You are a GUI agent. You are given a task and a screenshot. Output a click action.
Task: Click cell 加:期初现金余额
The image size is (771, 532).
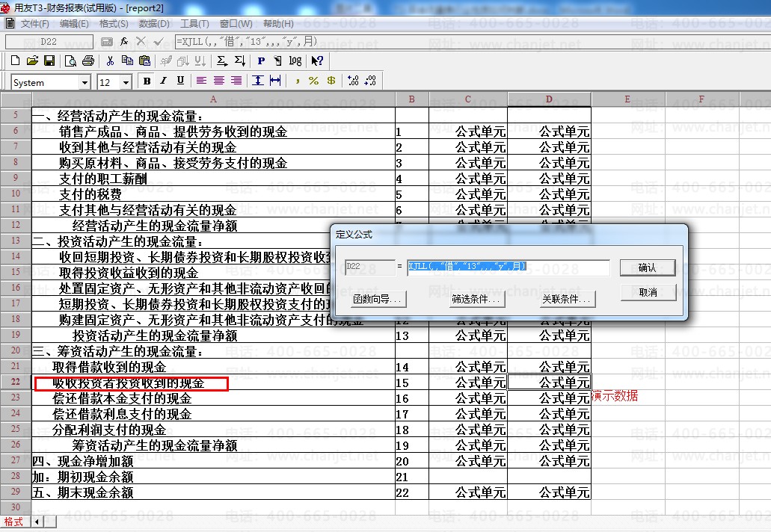tap(213, 477)
